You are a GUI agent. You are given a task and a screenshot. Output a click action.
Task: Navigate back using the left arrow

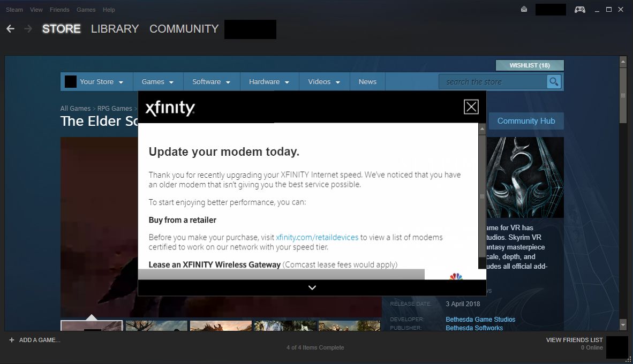point(10,28)
